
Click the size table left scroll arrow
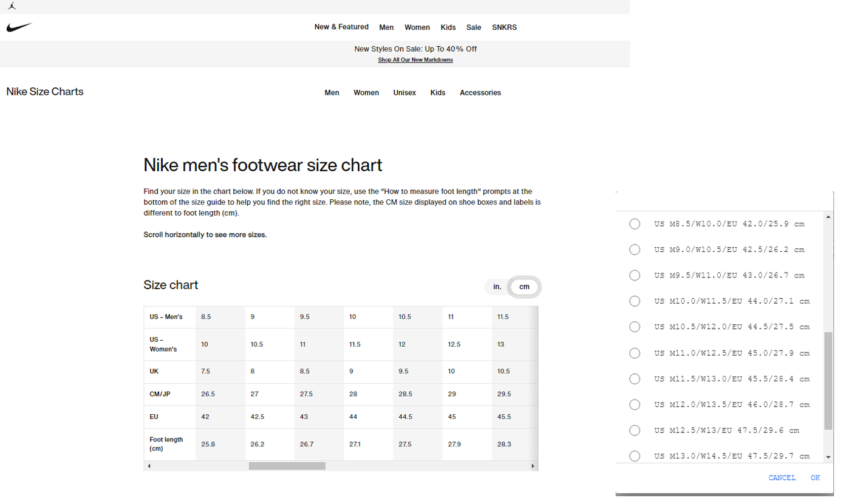149,466
